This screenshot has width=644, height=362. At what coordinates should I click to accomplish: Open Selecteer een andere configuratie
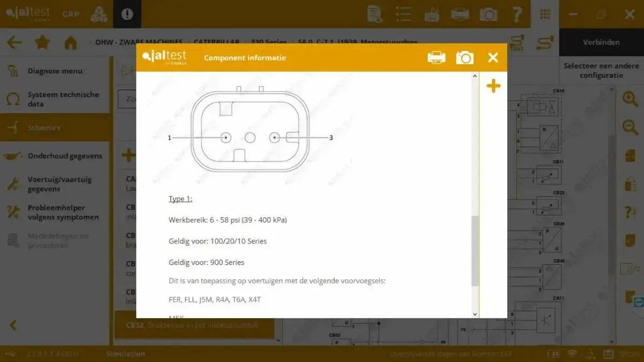click(601, 70)
